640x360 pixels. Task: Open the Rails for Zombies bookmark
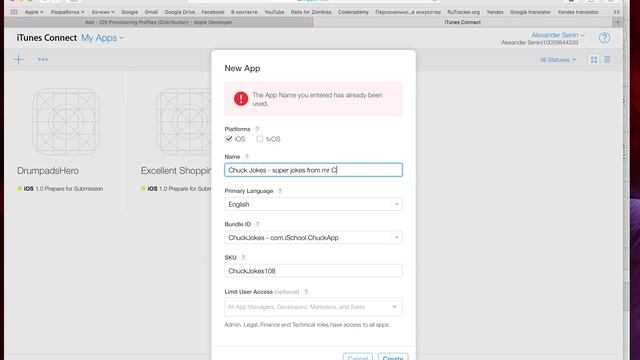point(311,12)
